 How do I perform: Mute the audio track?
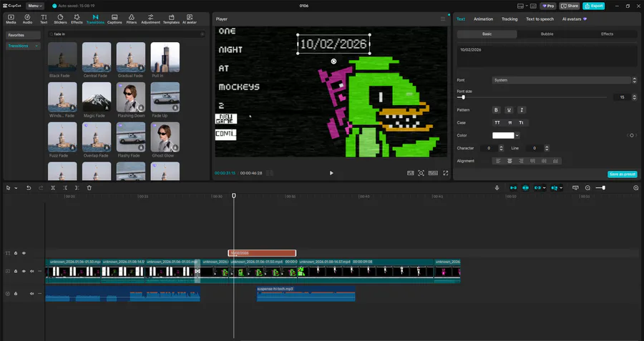(x=31, y=293)
